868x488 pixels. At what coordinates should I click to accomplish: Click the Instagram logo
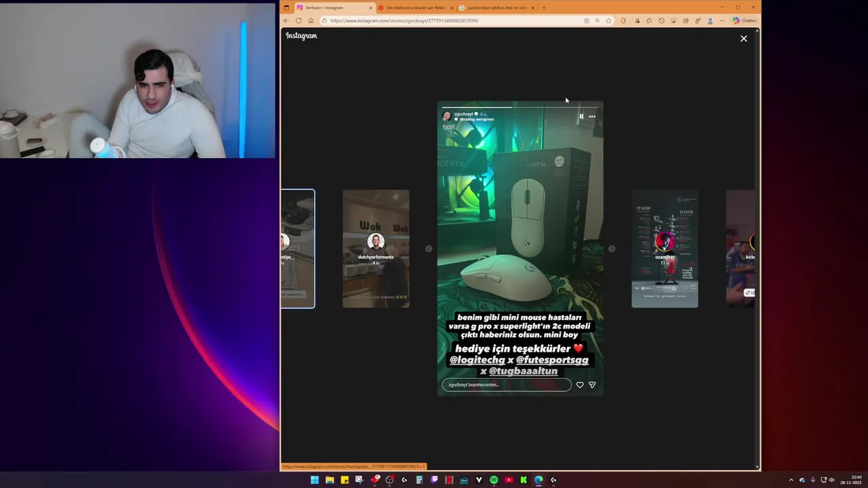point(301,36)
